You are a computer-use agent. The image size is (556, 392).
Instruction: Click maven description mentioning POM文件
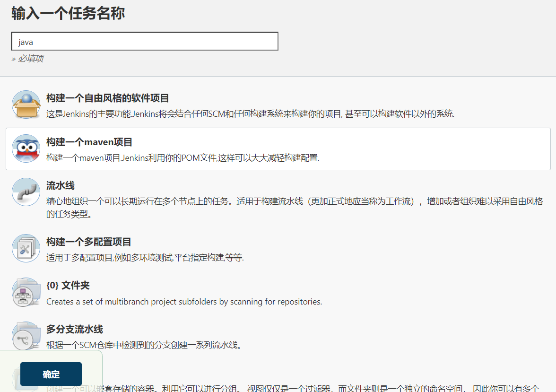point(182,158)
